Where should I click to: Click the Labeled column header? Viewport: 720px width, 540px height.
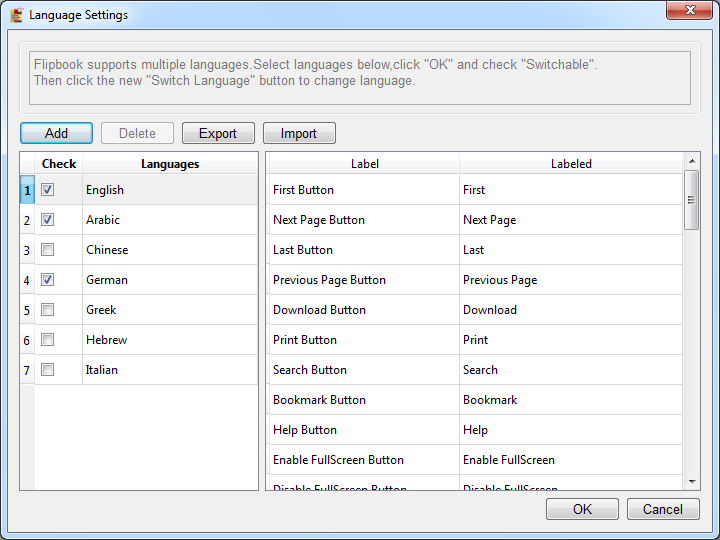click(x=571, y=164)
